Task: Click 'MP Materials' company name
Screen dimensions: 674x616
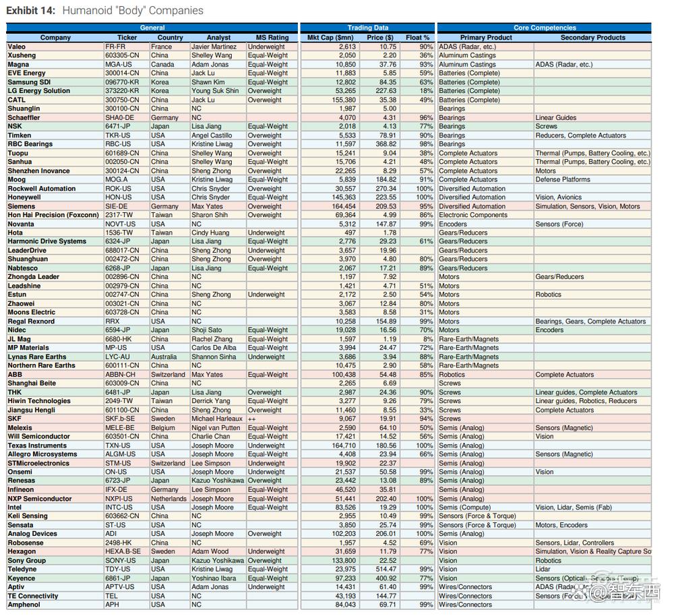Action: point(28,347)
